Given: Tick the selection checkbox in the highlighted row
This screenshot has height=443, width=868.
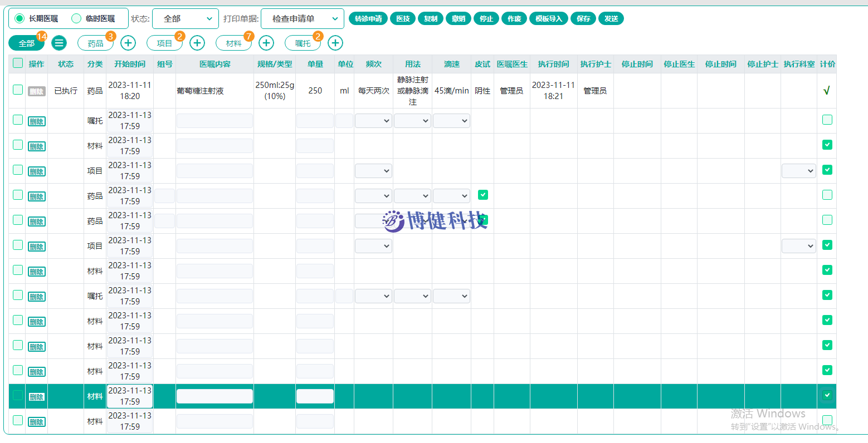Looking at the screenshot, I should 18,395.
